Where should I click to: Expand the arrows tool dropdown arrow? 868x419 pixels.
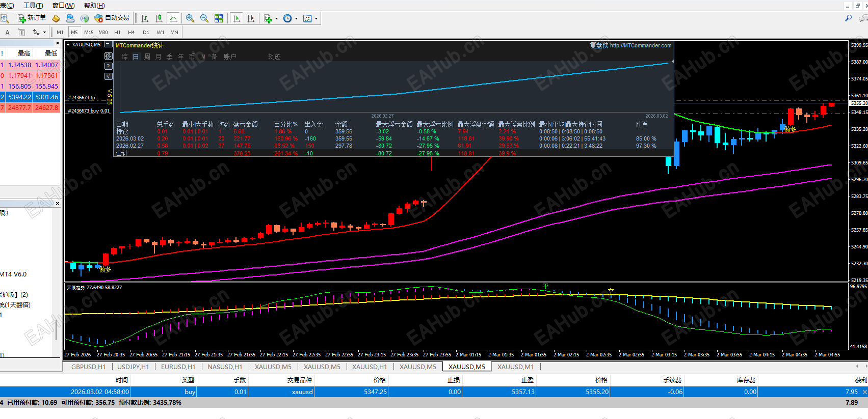click(x=44, y=32)
